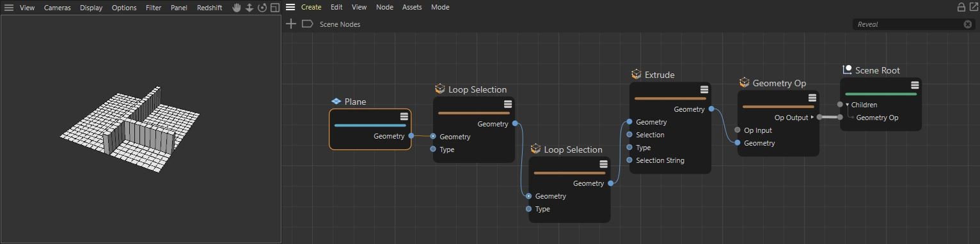
Task: Click the Scene Root node icon
Action: coord(847,70)
